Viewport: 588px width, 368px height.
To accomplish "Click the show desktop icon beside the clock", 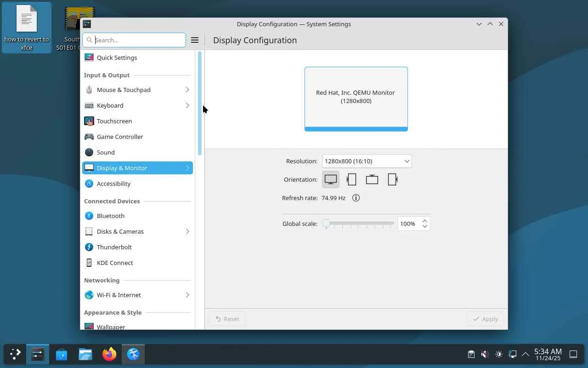I will (x=573, y=354).
